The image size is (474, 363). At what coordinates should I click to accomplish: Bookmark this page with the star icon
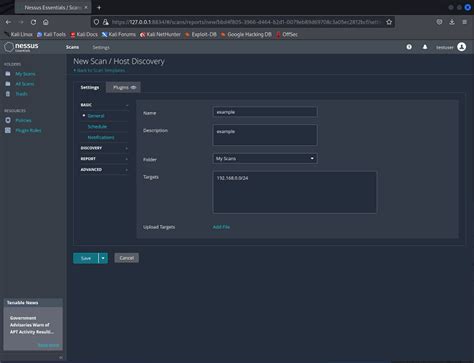389,22
